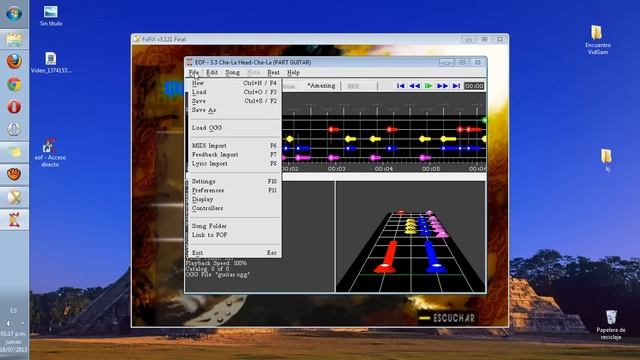Viewport: 640px width, 360px height.
Task: Select the FoFiX taskbar icon
Action: 14,198
